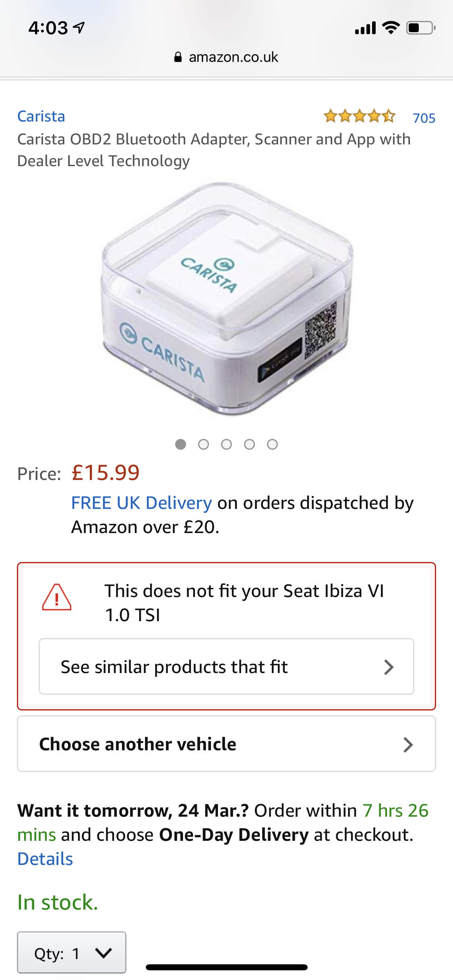Tap the Wi-Fi status icon
This screenshot has width=453, height=980.
391,28
